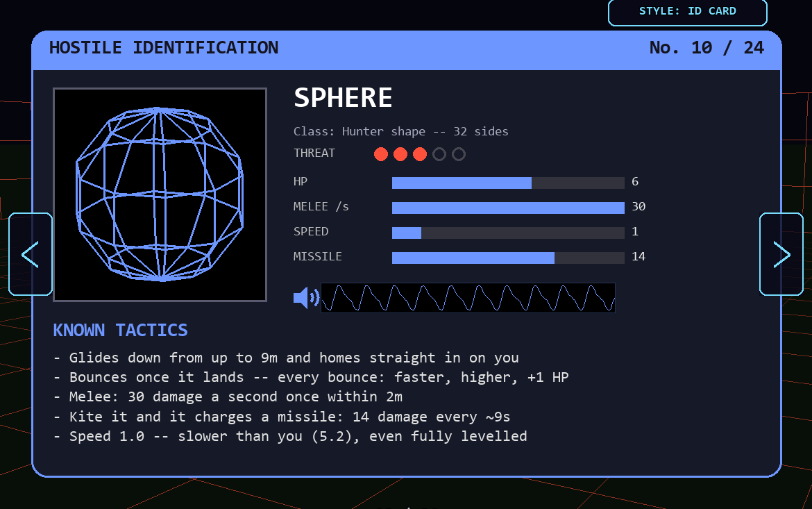Click the last empty threat dot
Viewport: 812px width, 509px height.
[x=458, y=154]
